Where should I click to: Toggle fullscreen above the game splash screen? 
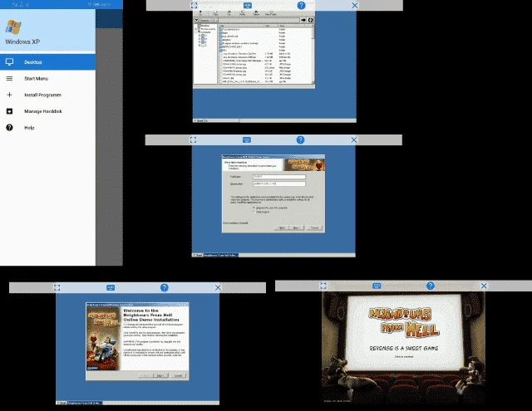(323, 286)
